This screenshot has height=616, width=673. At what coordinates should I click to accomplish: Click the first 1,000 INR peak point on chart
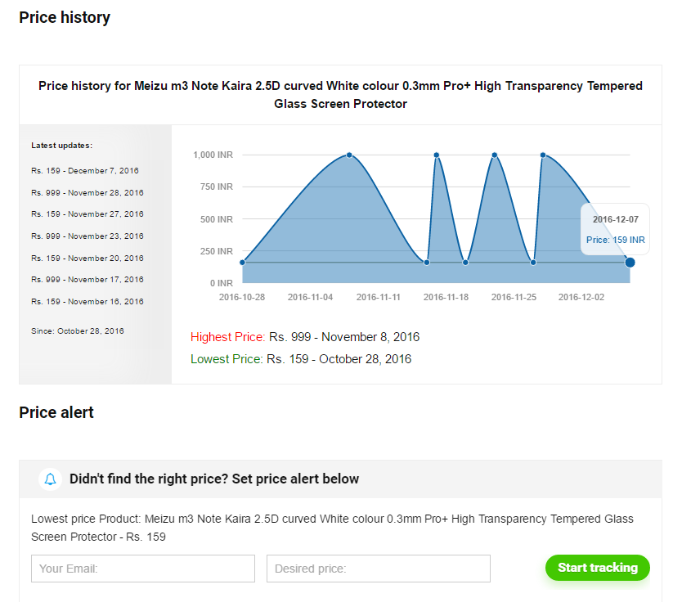pyautogui.click(x=349, y=155)
